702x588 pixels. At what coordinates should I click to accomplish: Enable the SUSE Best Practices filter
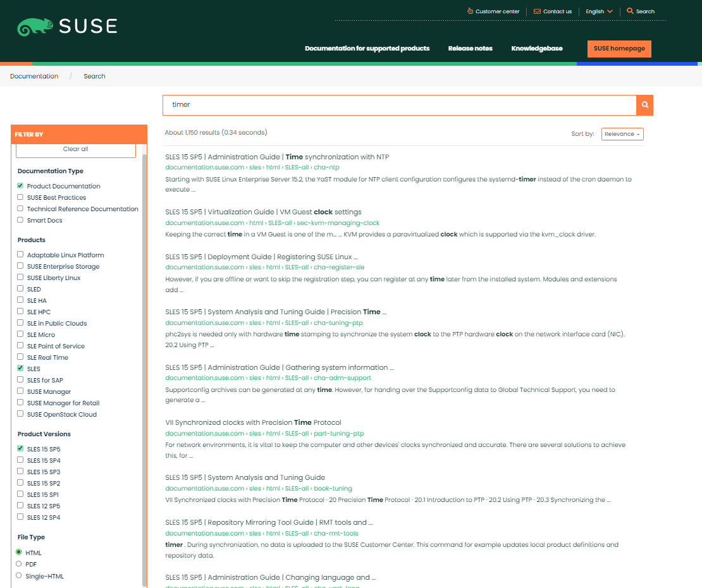(x=20, y=197)
